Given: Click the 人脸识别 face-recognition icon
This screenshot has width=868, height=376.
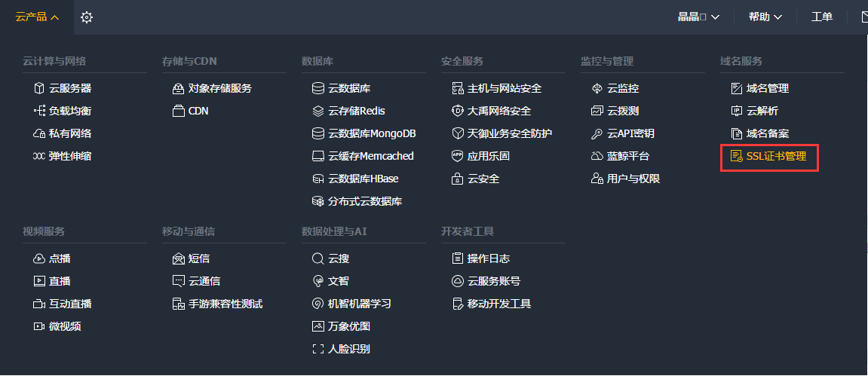Looking at the screenshot, I should [x=318, y=349].
